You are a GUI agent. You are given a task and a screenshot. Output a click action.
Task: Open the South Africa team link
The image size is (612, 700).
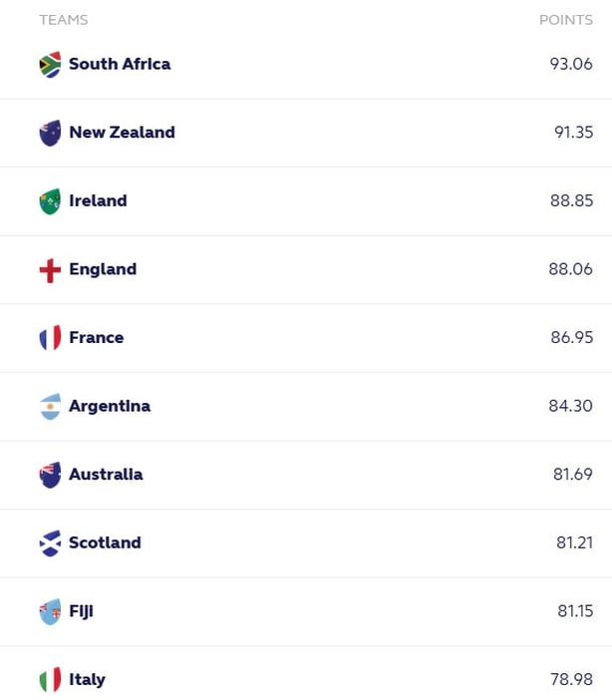pyautogui.click(x=120, y=64)
